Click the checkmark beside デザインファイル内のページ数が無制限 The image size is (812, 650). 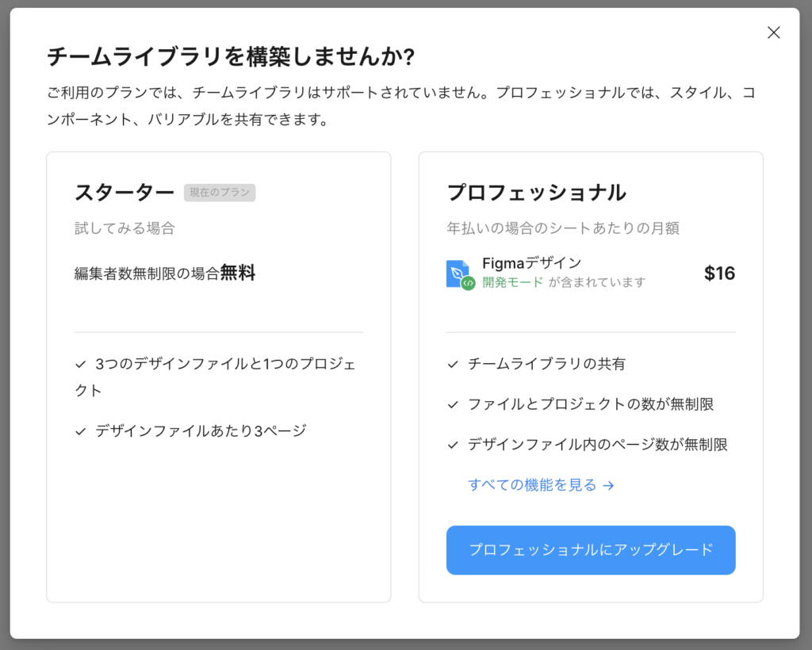(x=453, y=445)
